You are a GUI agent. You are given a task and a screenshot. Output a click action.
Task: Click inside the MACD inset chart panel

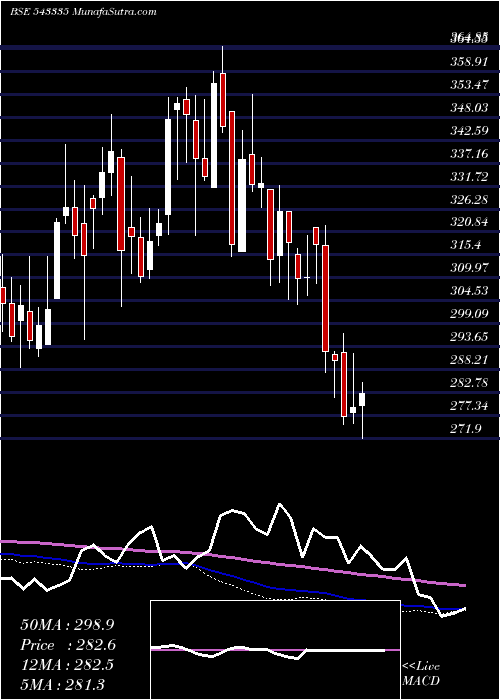pyautogui.click(x=275, y=650)
